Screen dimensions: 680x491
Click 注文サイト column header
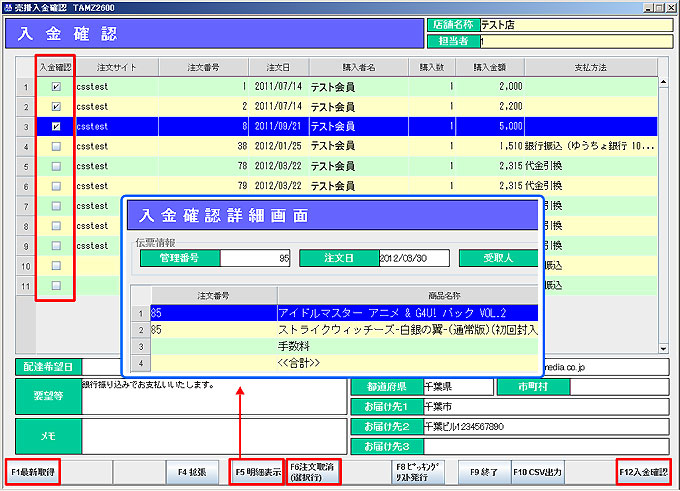pyautogui.click(x=116, y=67)
